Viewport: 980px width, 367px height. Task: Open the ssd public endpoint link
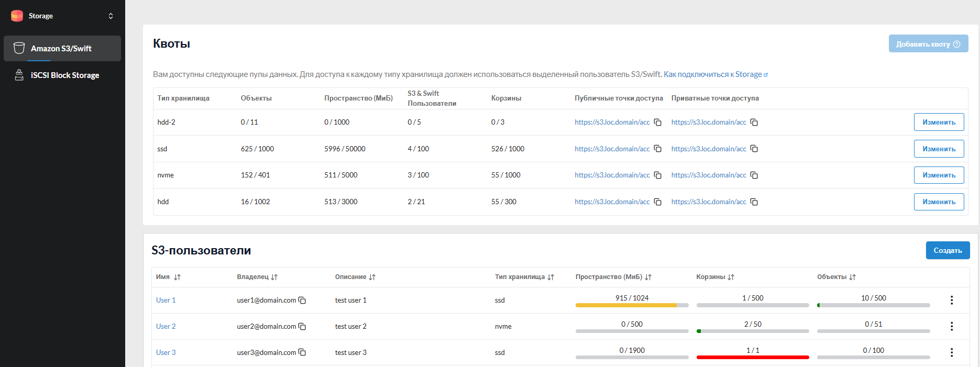612,149
